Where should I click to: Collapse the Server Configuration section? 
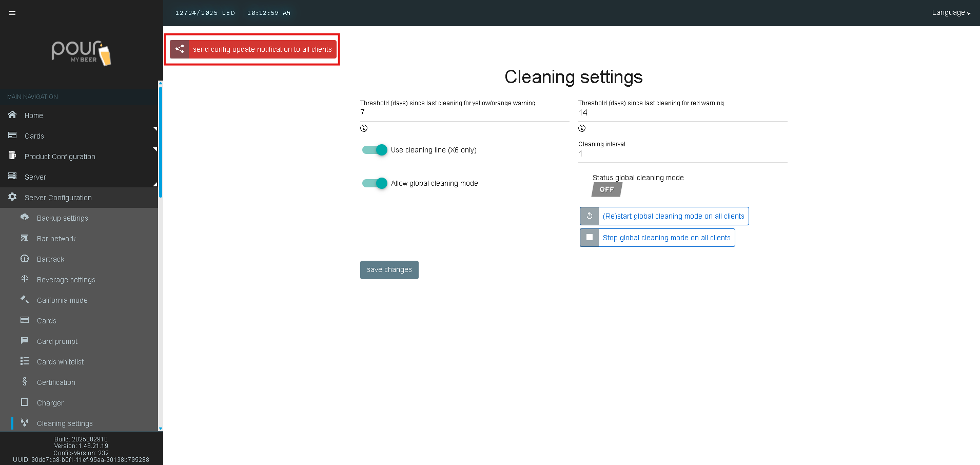58,198
